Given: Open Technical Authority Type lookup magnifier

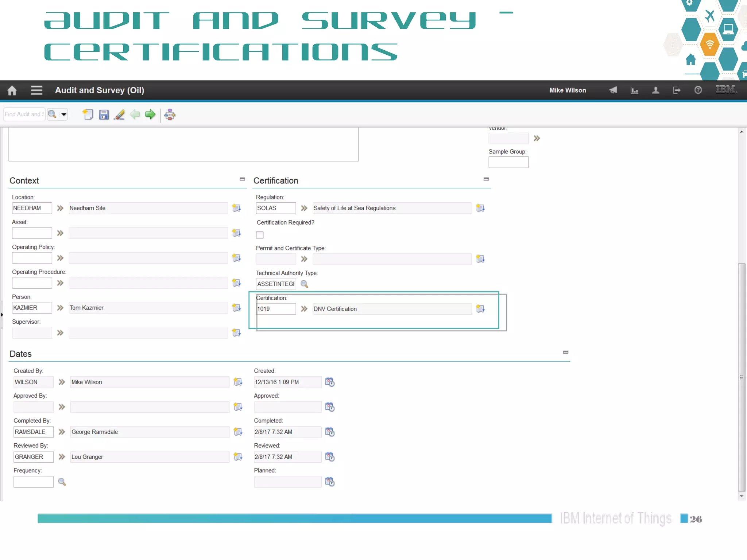Looking at the screenshot, I should (304, 284).
